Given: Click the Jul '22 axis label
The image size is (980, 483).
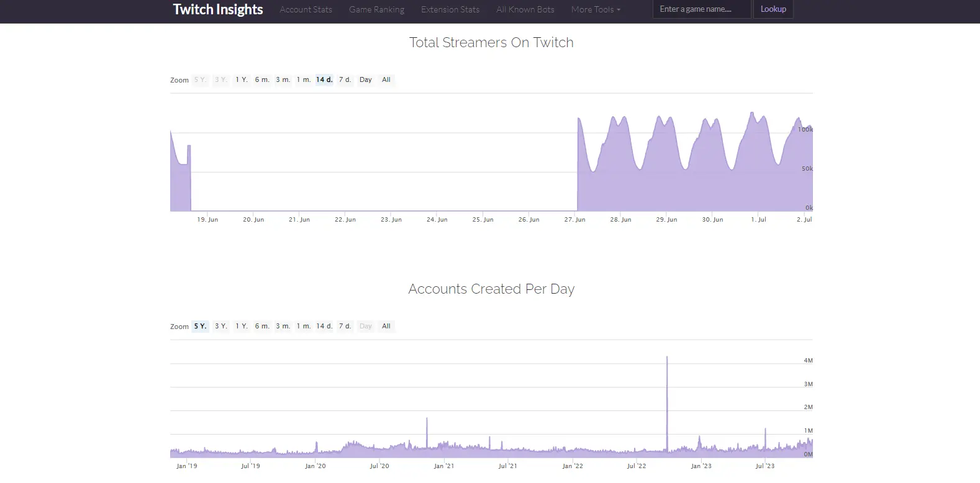Looking at the screenshot, I should pos(637,466).
